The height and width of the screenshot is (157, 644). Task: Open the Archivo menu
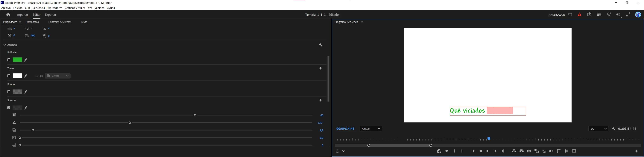(x=6, y=8)
